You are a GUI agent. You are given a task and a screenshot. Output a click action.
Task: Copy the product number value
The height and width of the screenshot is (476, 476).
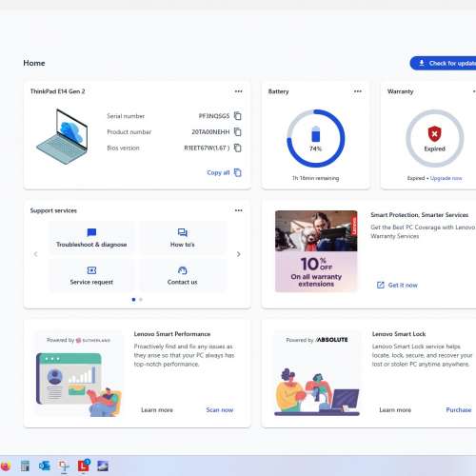(237, 131)
